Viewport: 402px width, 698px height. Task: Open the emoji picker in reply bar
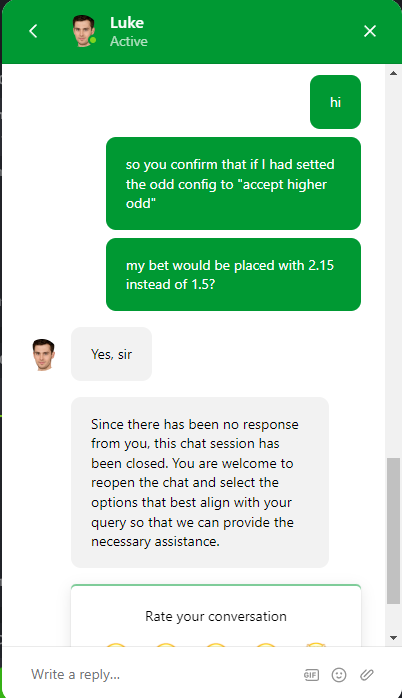coord(339,675)
